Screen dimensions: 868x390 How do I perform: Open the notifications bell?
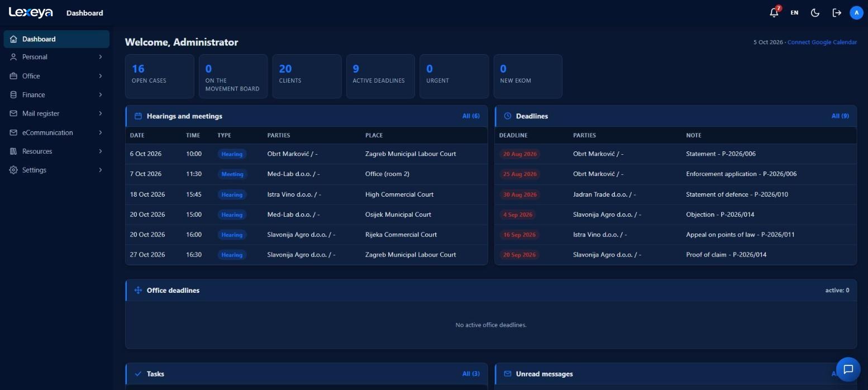(x=774, y=12)
